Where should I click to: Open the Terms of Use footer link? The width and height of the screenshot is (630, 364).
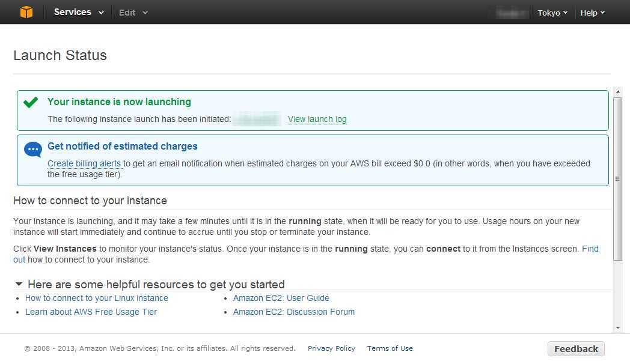(x=390, y=348)
